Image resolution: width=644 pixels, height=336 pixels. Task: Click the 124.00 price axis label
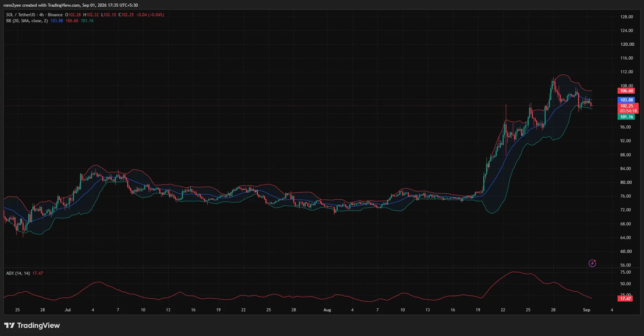[626, 31]
